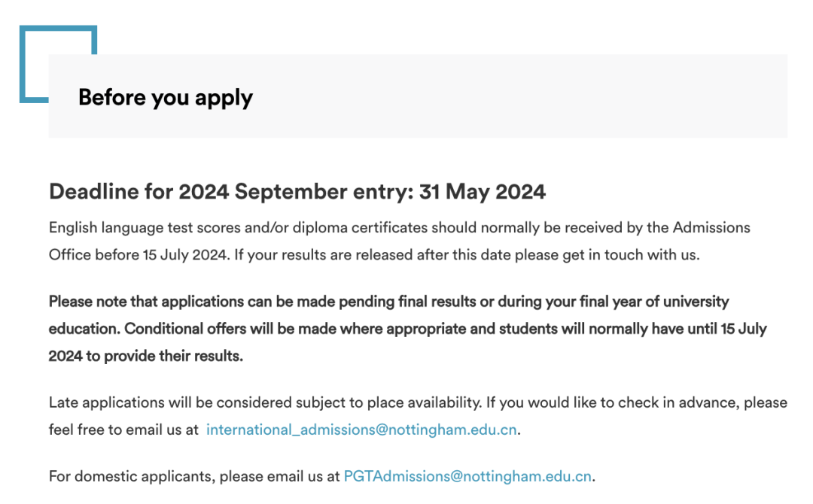Select the "Before you apply" heading
Viewport: 813px width, 504px height.
[x=166, y=98]
